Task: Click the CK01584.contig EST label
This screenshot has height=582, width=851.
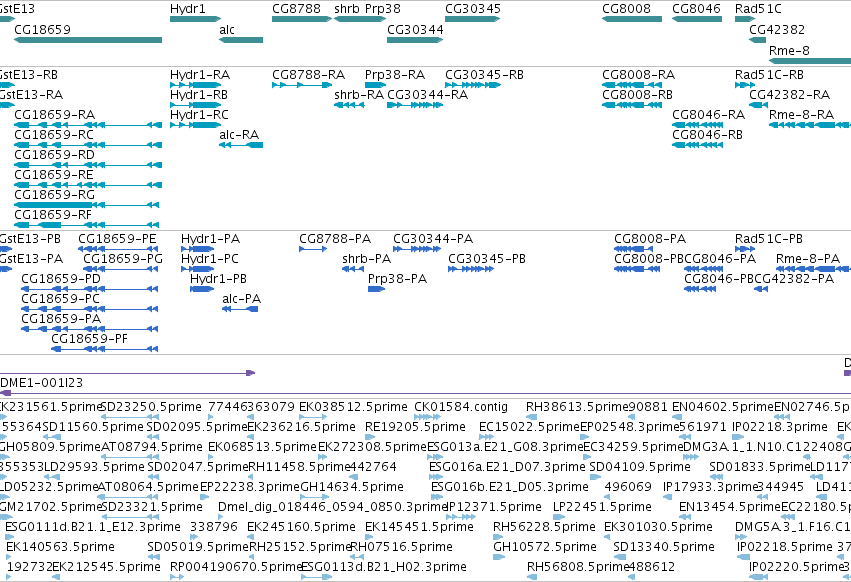Action: 461,407
